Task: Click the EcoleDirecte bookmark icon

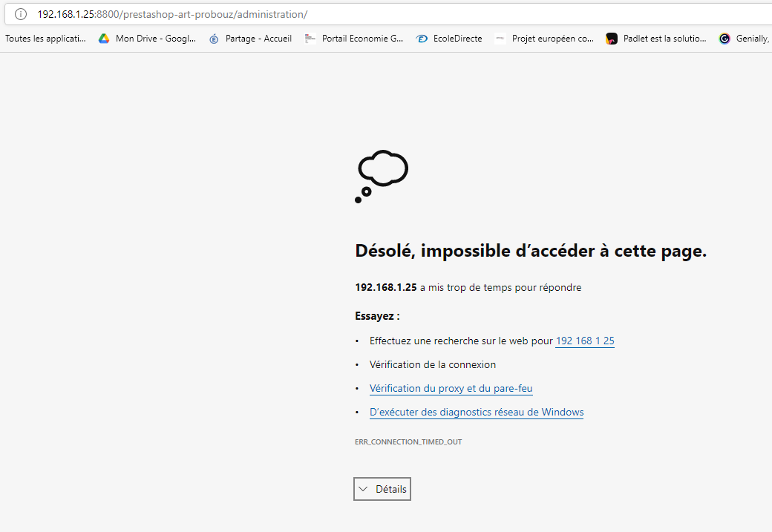Action: tap(422, 39)
